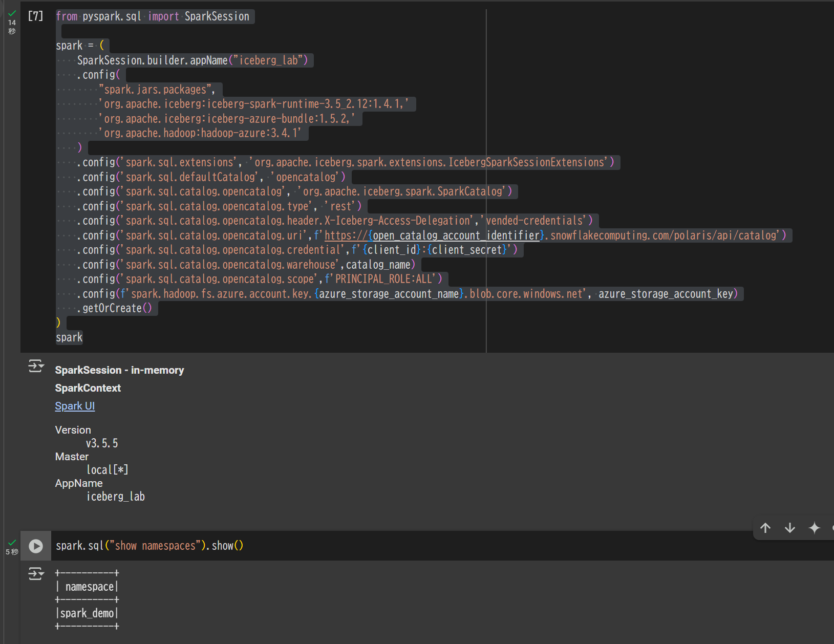The image size is (834, 644).
Task: Open the snowflakecomputing catalog URL in code
Action: point(551,235)
